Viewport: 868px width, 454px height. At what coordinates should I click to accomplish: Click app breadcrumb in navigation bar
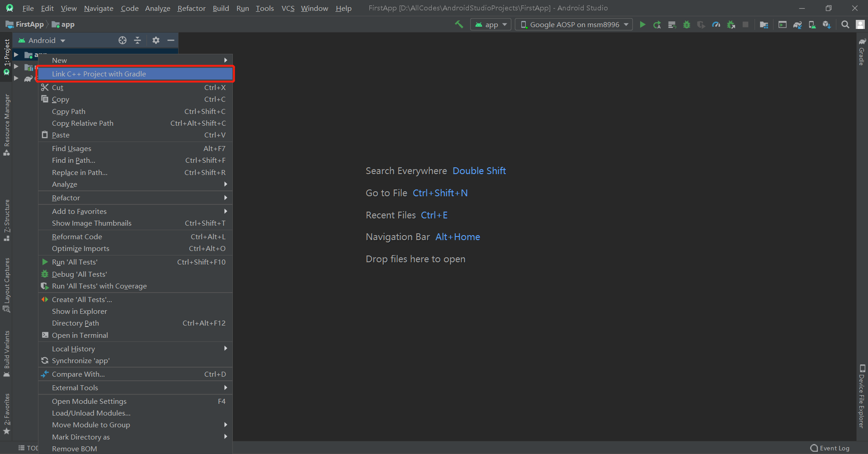(63, 24)
